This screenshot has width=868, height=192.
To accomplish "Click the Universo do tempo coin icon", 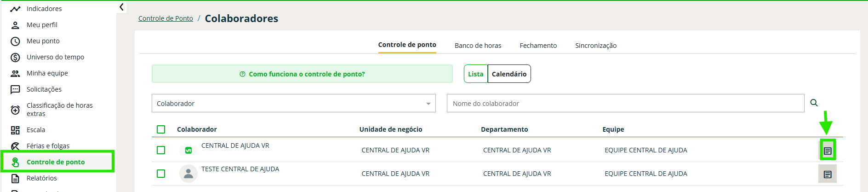I will [15, 57].
